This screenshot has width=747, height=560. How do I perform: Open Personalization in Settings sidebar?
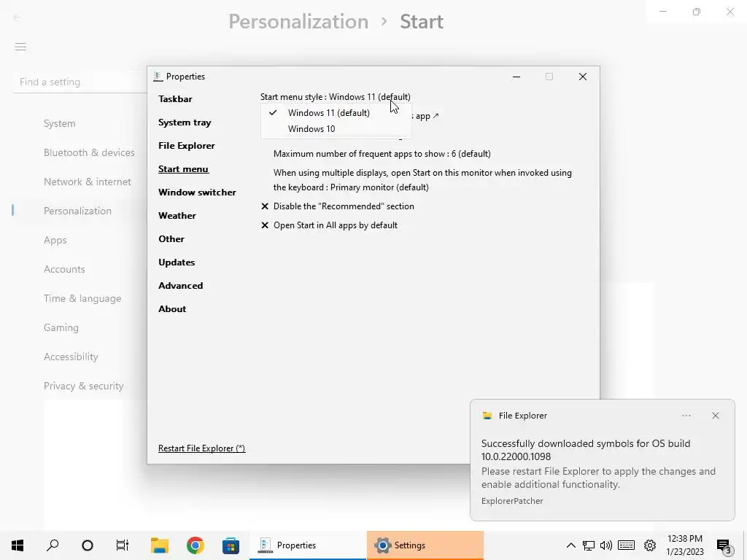(77, 211)
